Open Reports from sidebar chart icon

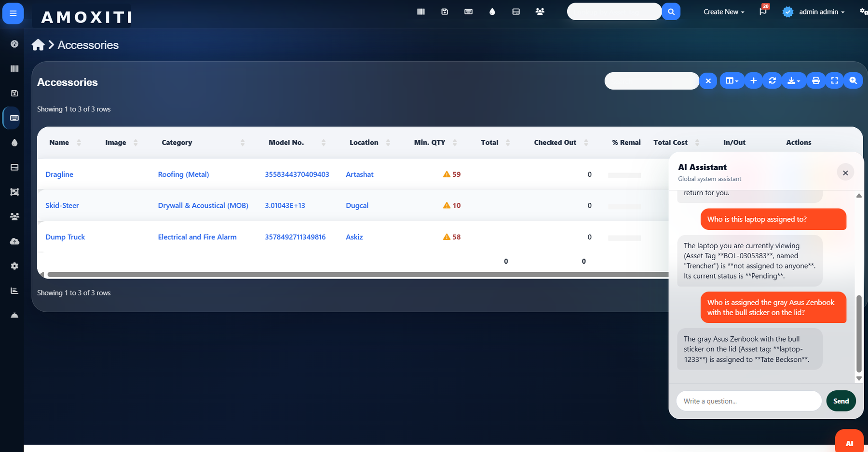[14, 291]
